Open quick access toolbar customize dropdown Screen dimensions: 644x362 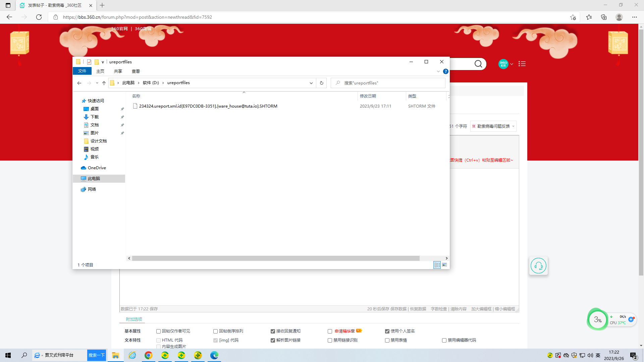103,62
